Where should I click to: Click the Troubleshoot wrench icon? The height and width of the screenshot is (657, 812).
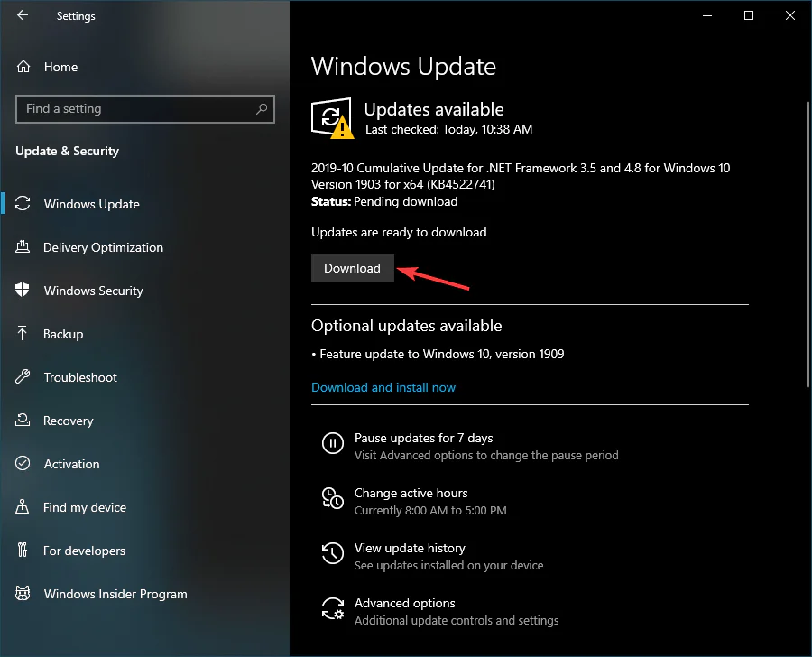pos(23,376)
